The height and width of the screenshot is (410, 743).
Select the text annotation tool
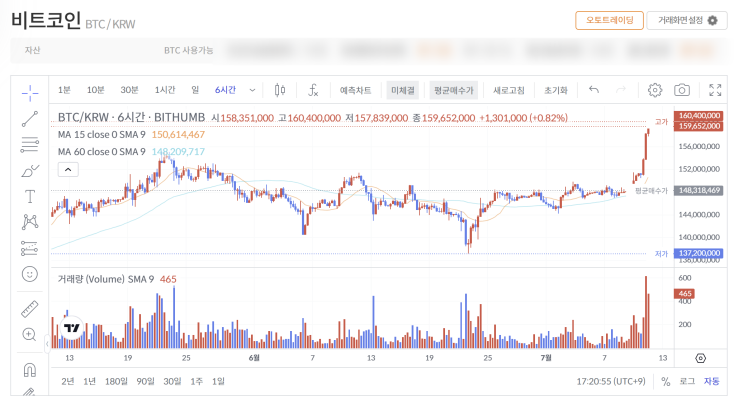29,196
